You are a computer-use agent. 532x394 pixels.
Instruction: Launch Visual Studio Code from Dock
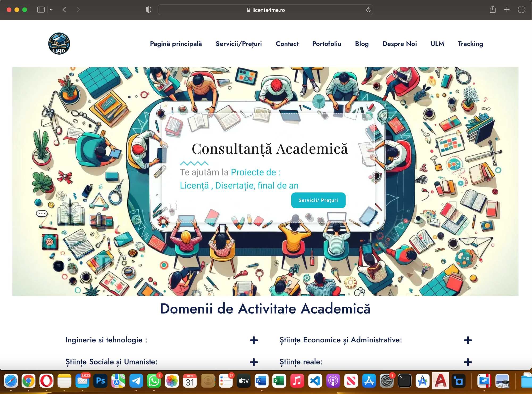[315, 381]
